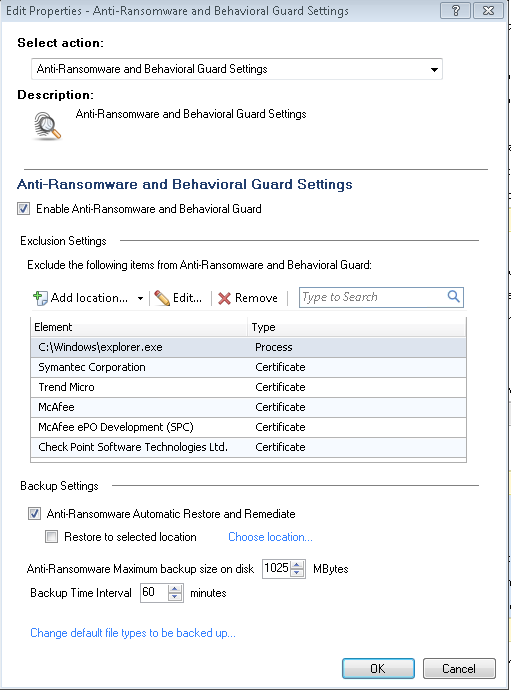Click the Edit pencil icon
The height and width of the screenshot is (690, 511).
(x=162, y=298)
